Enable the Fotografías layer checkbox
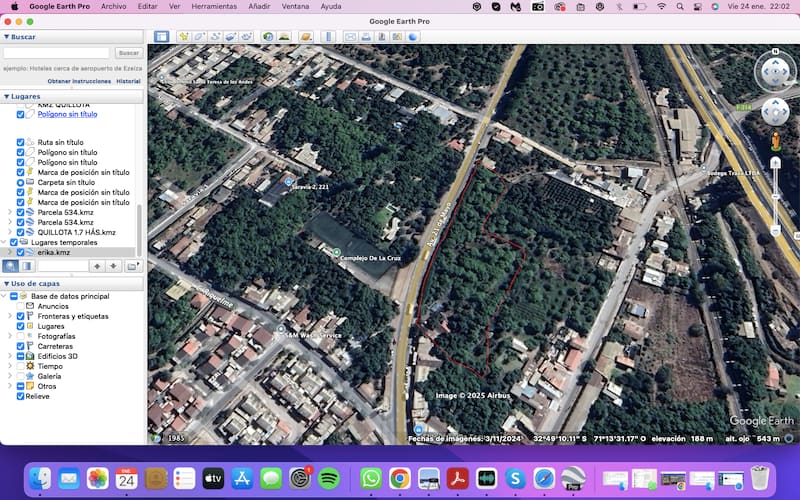 (x=20, y=336)
